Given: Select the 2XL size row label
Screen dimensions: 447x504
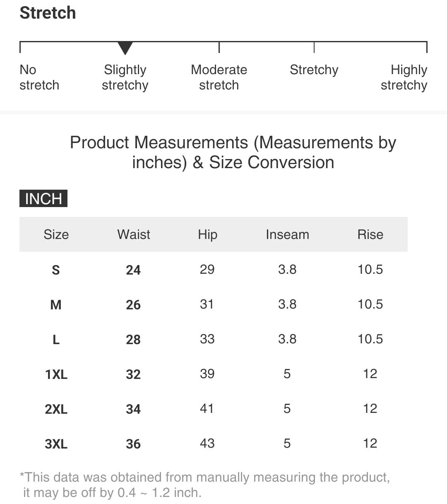Looking at the screenshot, I should tap(56, 409).
